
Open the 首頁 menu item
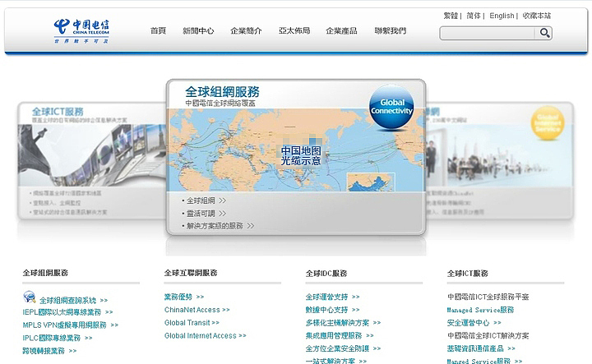point(158,31)
